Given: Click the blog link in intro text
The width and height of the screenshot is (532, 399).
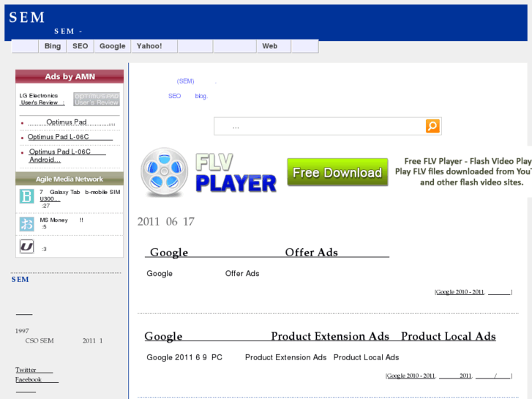Looking at the screenshot, I should click(201, 96).
